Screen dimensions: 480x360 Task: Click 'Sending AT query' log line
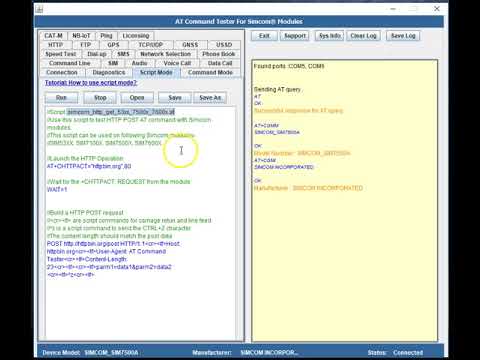(277, 89)
